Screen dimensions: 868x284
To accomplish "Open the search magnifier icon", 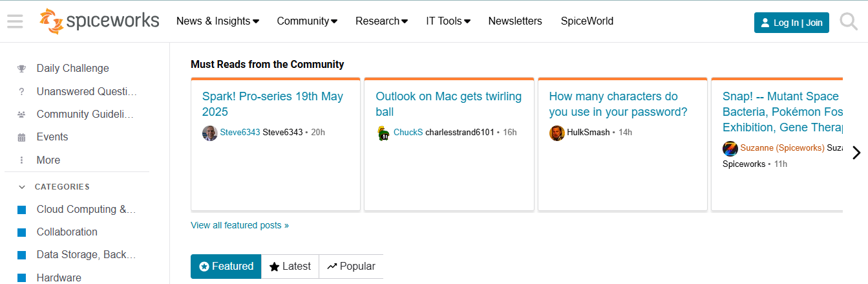I will pos(849,22).
